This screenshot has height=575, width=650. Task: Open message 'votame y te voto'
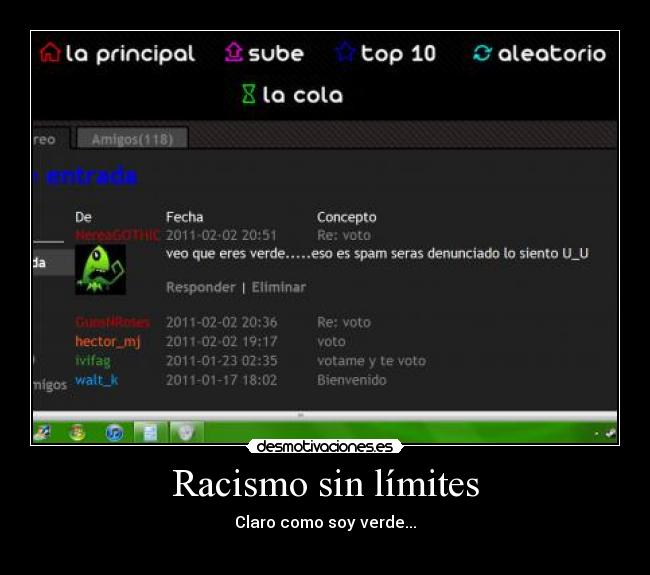pyautogui.click(x=371, y=361)
